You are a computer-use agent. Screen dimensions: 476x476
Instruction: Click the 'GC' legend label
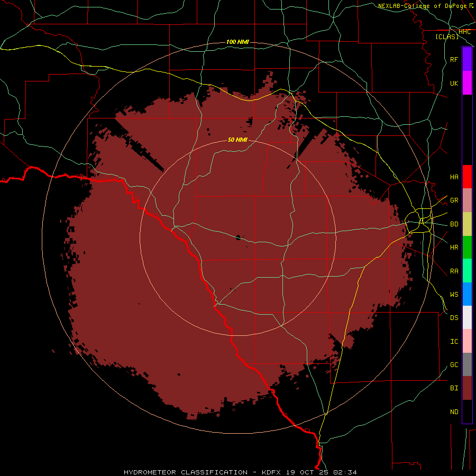[454, 364]
